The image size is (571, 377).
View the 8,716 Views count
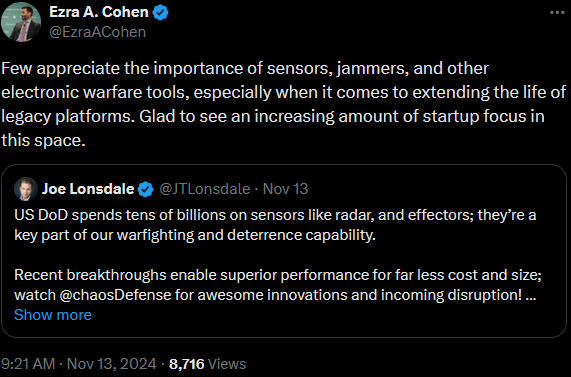tap(208, 364)
